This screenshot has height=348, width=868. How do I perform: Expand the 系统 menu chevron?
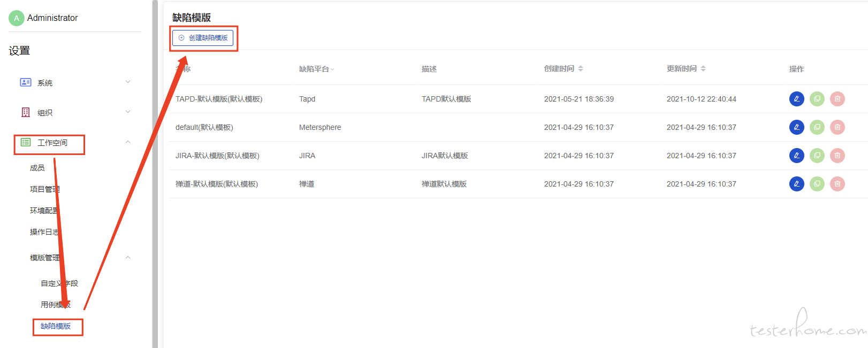(128, 82)
